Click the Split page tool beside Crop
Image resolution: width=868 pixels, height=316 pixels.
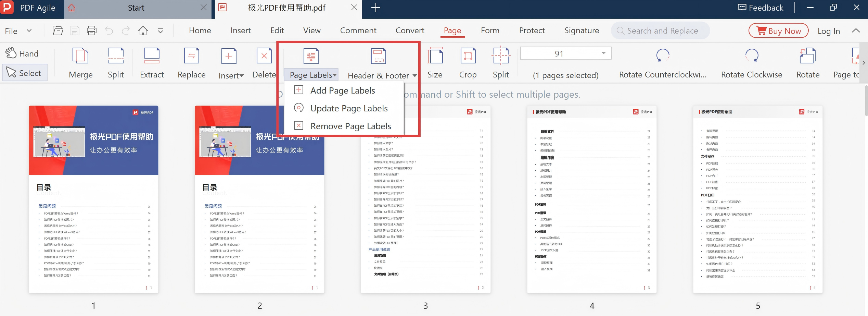[501, 63]
